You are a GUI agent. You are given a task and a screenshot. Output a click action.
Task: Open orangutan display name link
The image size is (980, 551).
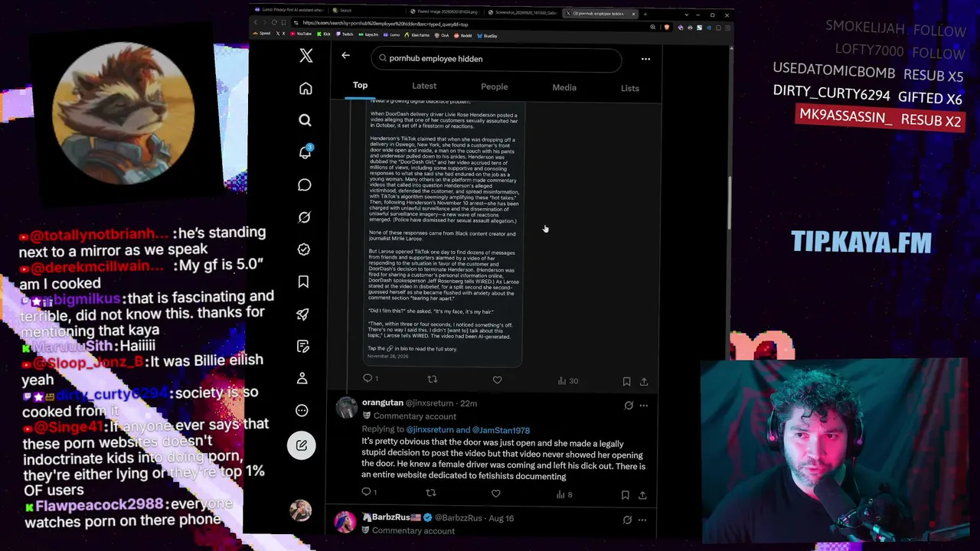pos(383,403)
